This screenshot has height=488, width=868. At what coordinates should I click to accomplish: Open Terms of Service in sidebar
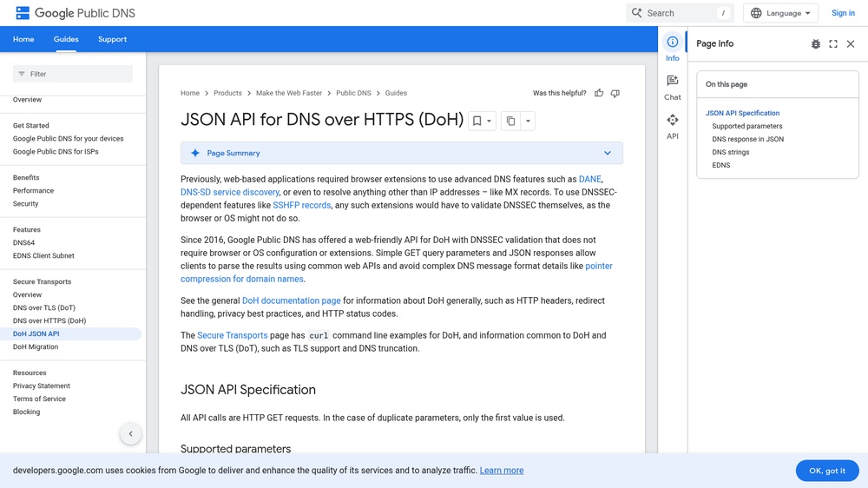tap(39, 399)
